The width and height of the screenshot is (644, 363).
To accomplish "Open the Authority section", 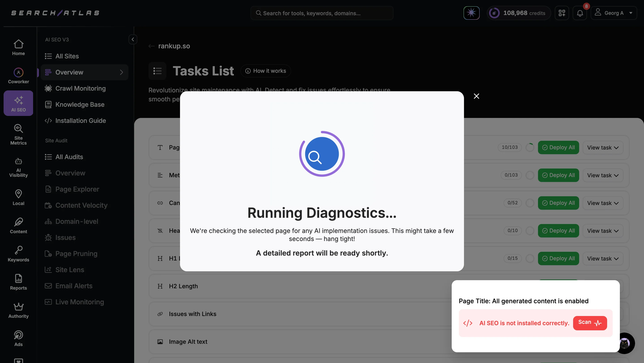I will [x=18, y=310].
